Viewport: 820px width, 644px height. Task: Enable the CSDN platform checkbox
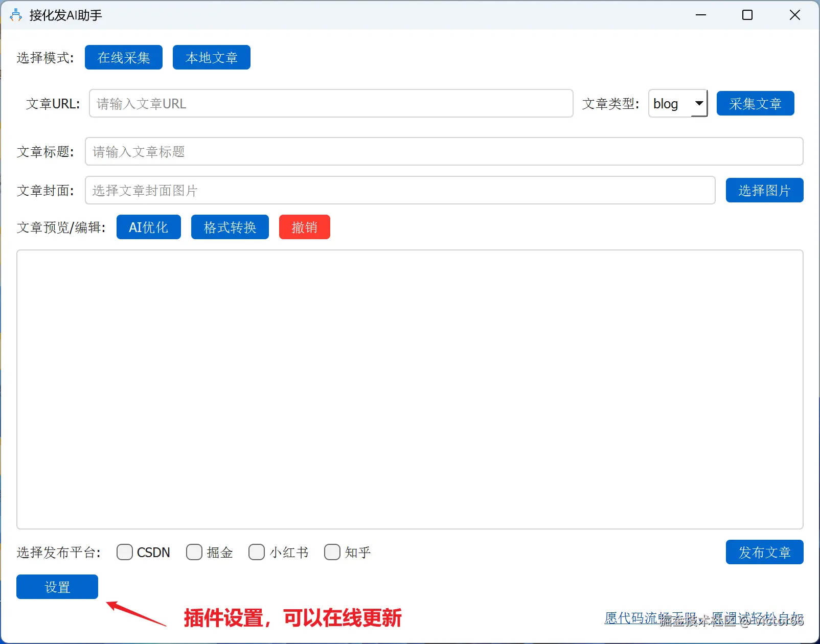tap(125, 552)
